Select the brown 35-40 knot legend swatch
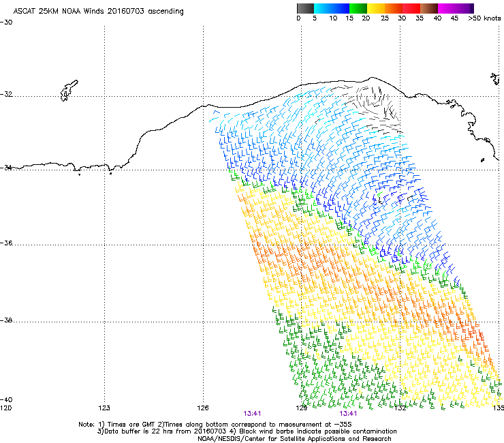504x443 pixels. click(429, 8)
